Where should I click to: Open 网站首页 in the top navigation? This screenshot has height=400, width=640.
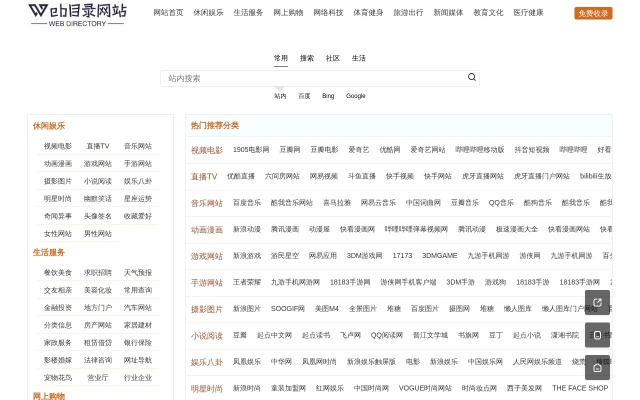tap(168, 13)
